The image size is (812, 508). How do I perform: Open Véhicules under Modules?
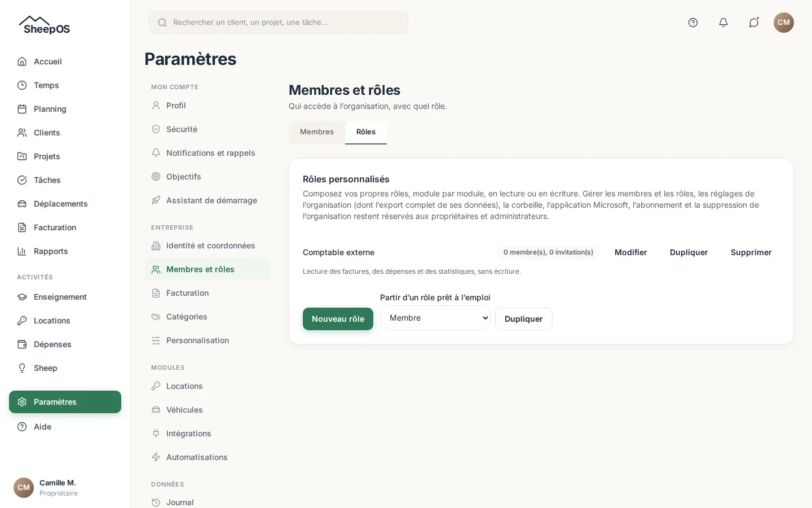tap(208, 410)
